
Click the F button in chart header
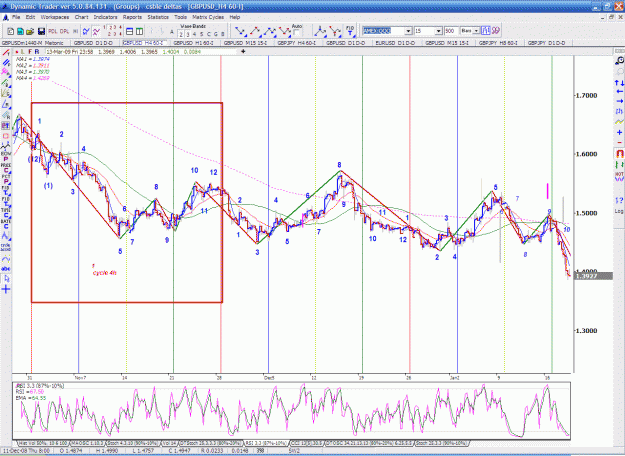click(30, 52)
